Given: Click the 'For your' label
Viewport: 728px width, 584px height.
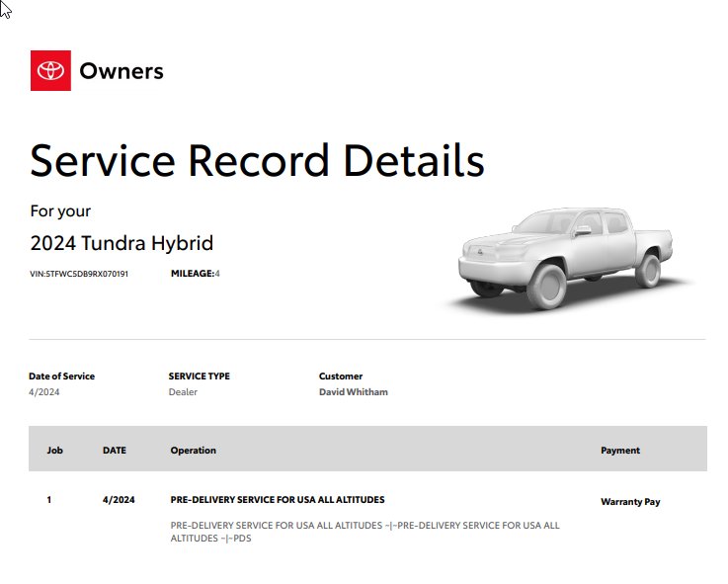Looking at the screenshot, I should pos(60,211).
